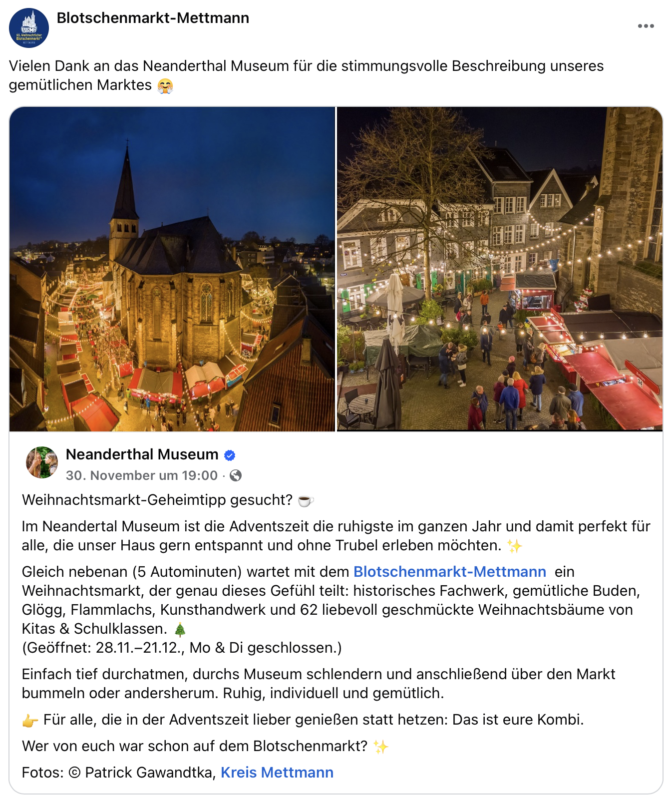
Task: Click the Neanderthal Museum profile picture
Action: (x=42, y=462)
